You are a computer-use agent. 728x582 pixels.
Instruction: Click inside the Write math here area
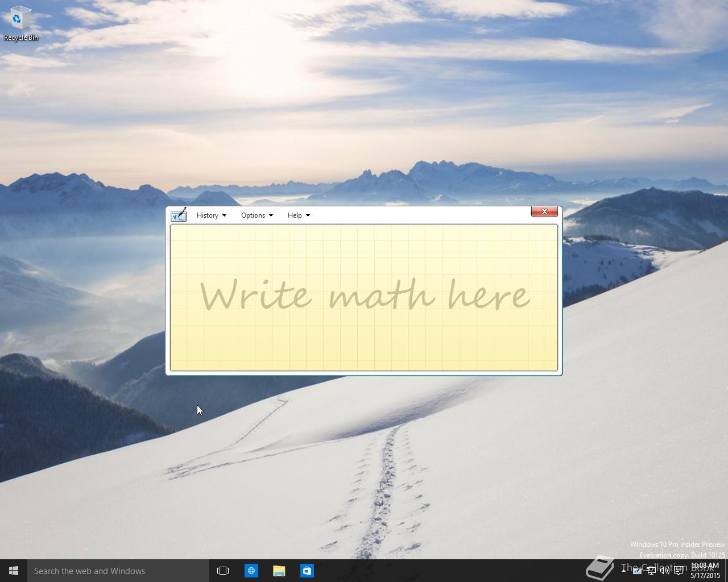click(x=364, y=297)
